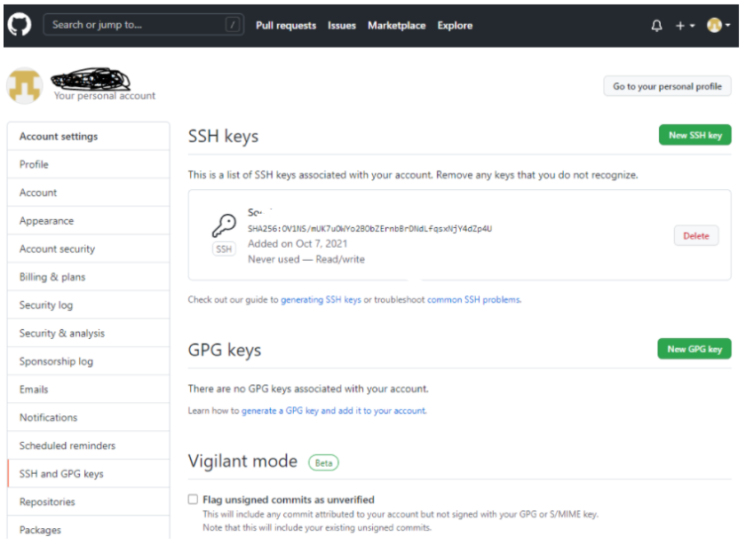This screenshot has width=746, height=560.
Task: Click the key icon of the SSH key entry
Action: point(224,225)
